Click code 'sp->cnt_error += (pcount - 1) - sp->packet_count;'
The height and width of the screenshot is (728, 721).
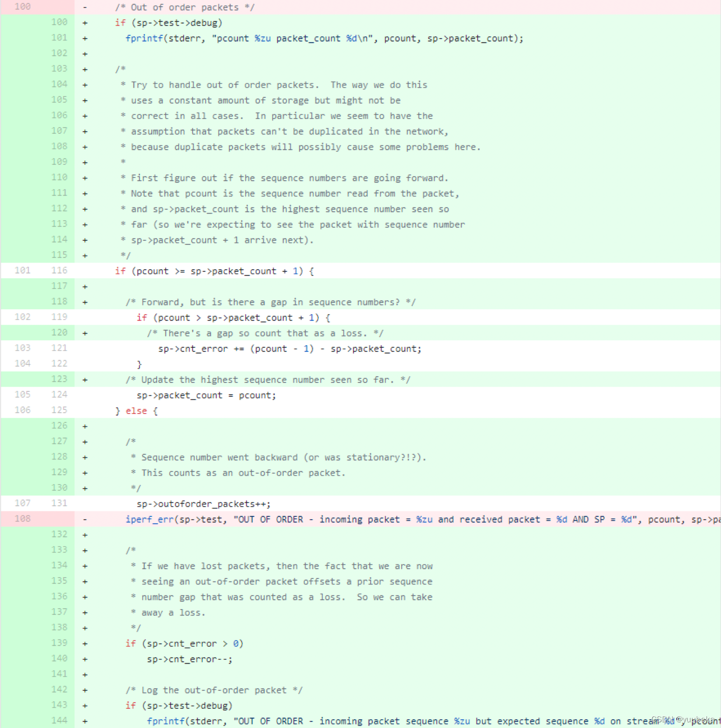coord(290,349)
